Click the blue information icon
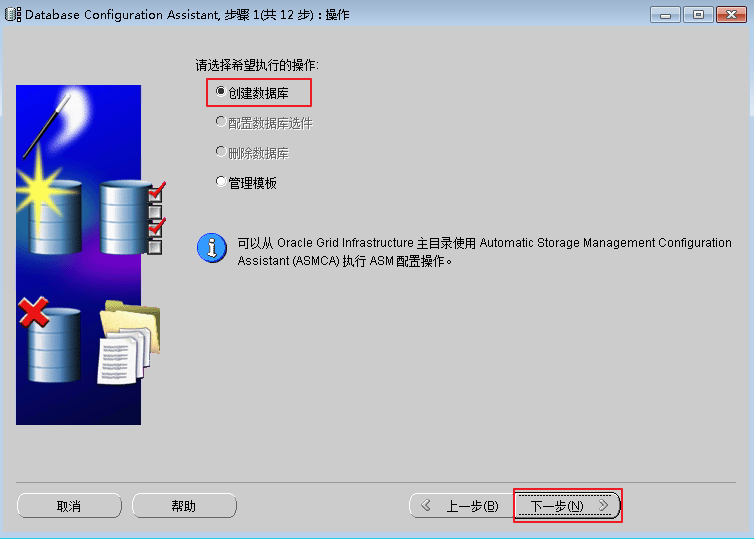Screen dimensions: 754x539 pyautogui.click(x=211, y=247)
